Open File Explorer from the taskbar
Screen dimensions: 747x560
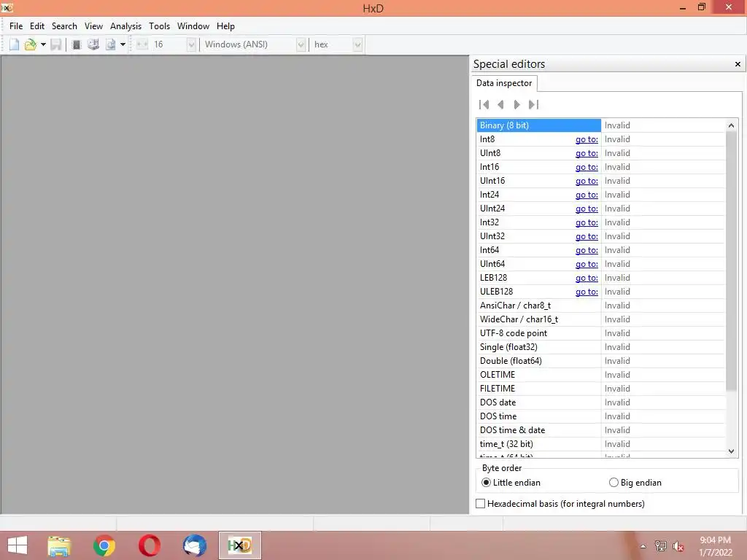(59, 545)
